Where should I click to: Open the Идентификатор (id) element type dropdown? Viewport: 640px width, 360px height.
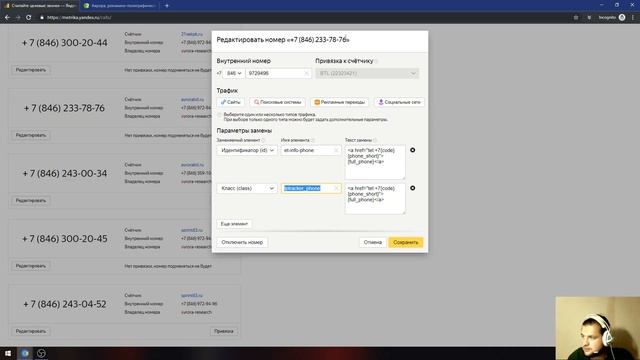point(247,150)
